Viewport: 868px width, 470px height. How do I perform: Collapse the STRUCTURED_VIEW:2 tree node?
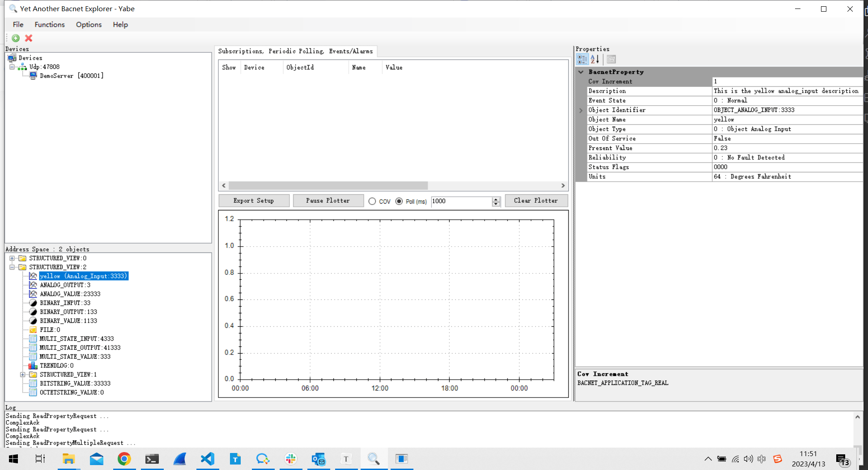[12, 267]
